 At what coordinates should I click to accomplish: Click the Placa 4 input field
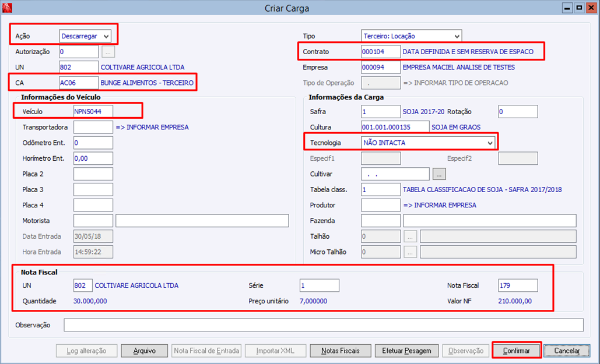93,206
